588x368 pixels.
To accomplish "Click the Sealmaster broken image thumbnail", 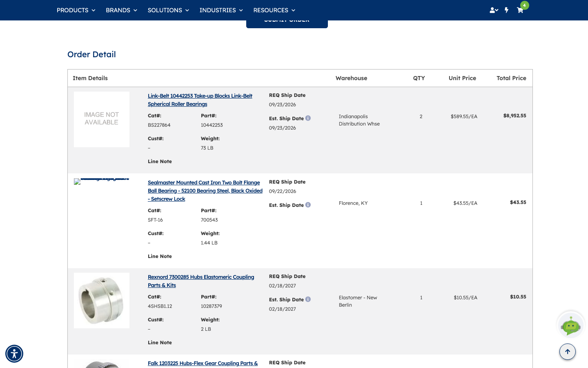I will coord(102,181).
